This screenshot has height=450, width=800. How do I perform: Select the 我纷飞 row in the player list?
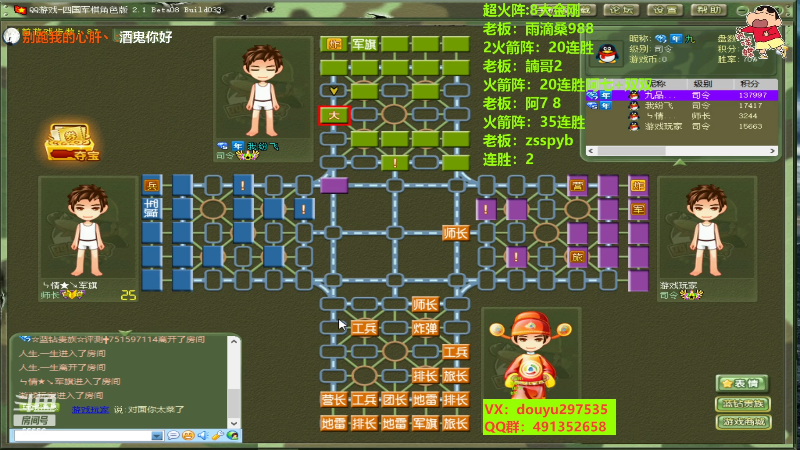coord(682,106)
